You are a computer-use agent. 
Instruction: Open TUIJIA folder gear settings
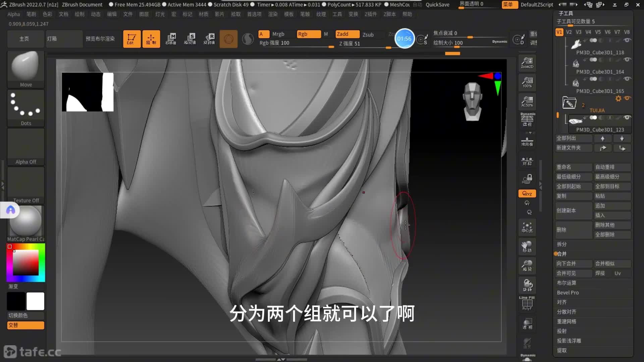point(618,99)
